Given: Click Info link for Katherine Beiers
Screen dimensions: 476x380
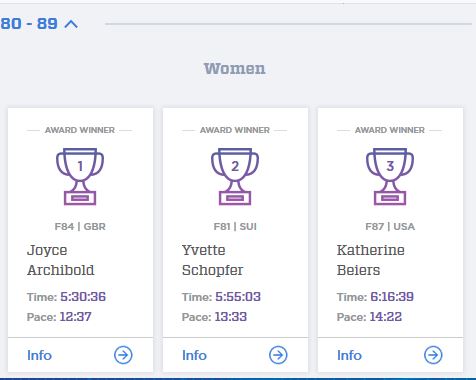Looking at the screenshot, I should click(349, 355).
